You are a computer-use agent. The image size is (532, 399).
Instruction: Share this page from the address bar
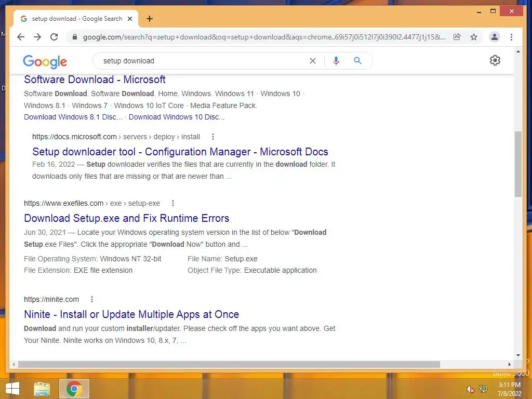tap(457, 37)
